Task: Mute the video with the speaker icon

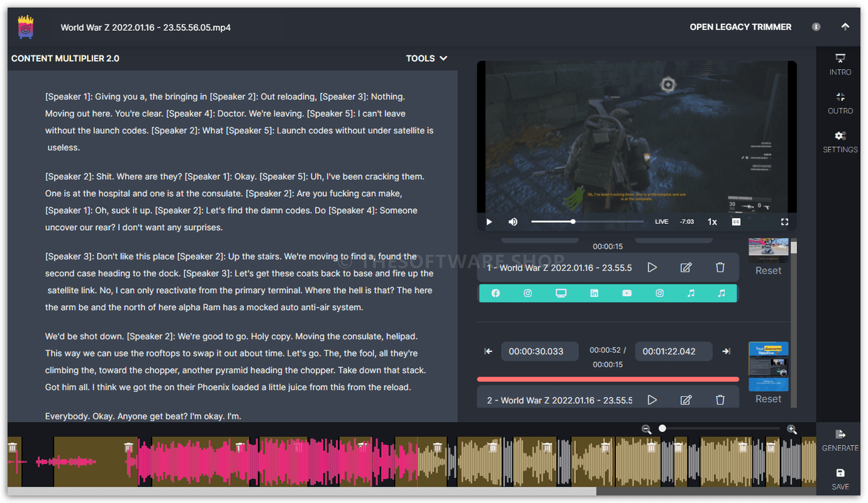Action: (x=513, y=222)
